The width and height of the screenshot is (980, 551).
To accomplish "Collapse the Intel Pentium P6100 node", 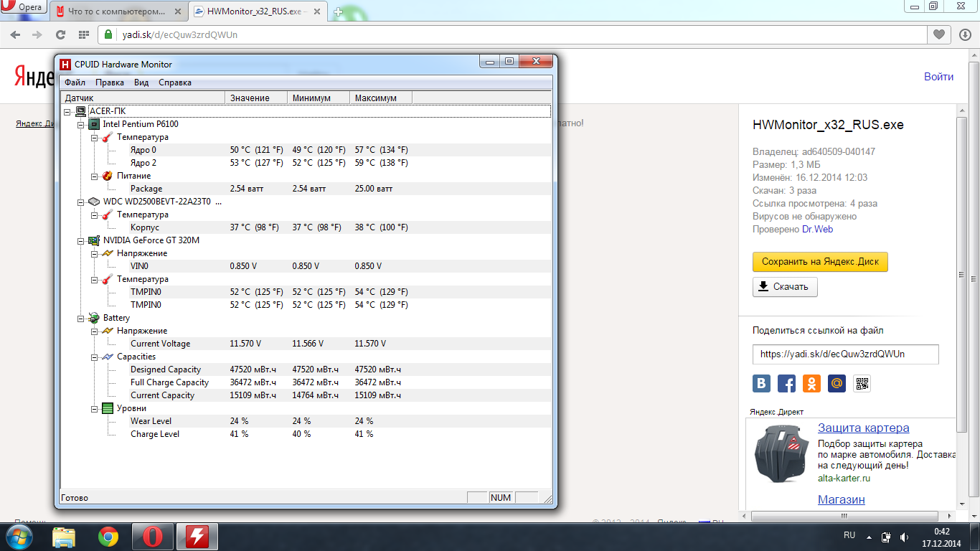I will click(81, 124).
